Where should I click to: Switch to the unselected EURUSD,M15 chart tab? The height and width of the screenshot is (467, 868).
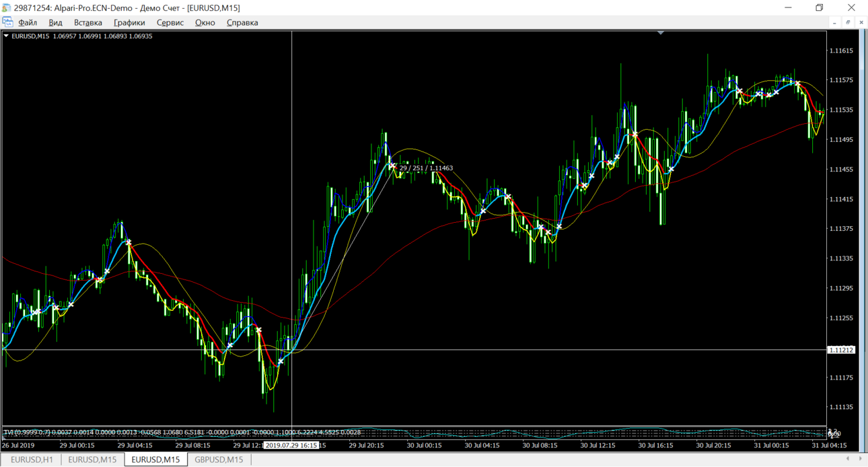[x=92, y=460]
